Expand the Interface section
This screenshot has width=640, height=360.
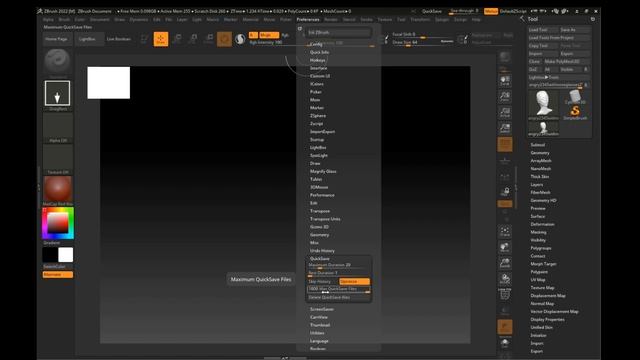pyautogui.click(x=318, y=68)
